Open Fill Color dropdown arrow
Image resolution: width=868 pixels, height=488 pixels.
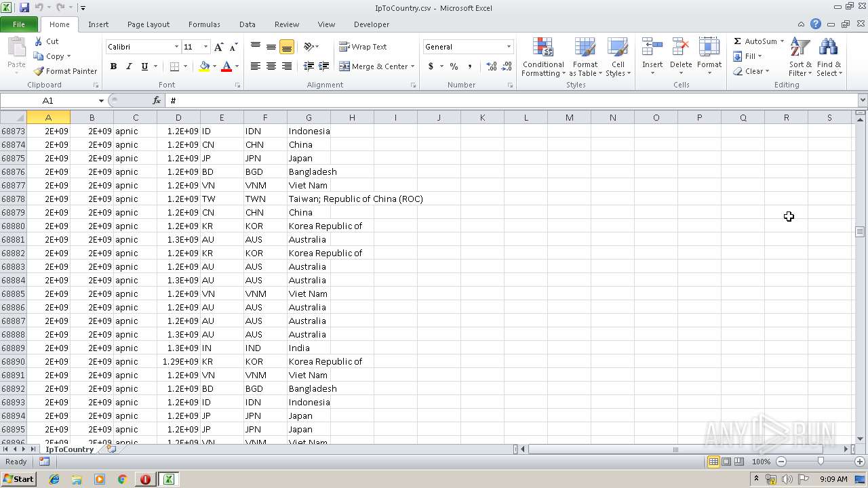click(214, 66)
